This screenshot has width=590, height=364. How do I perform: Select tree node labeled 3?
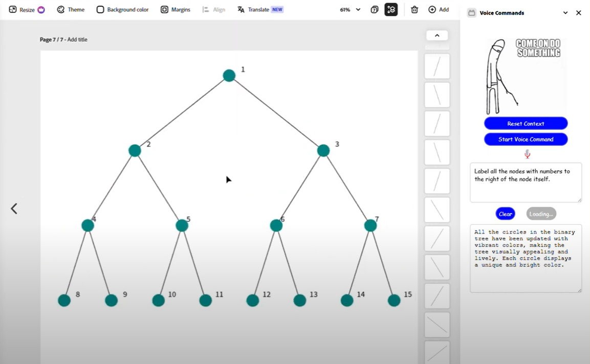pos(323,150)
